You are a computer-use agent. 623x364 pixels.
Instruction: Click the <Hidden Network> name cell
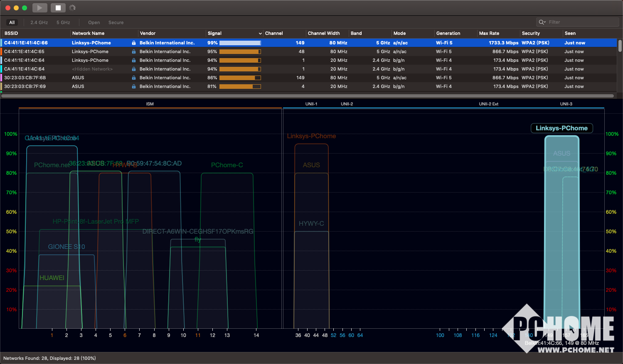[x=92, y=69]
